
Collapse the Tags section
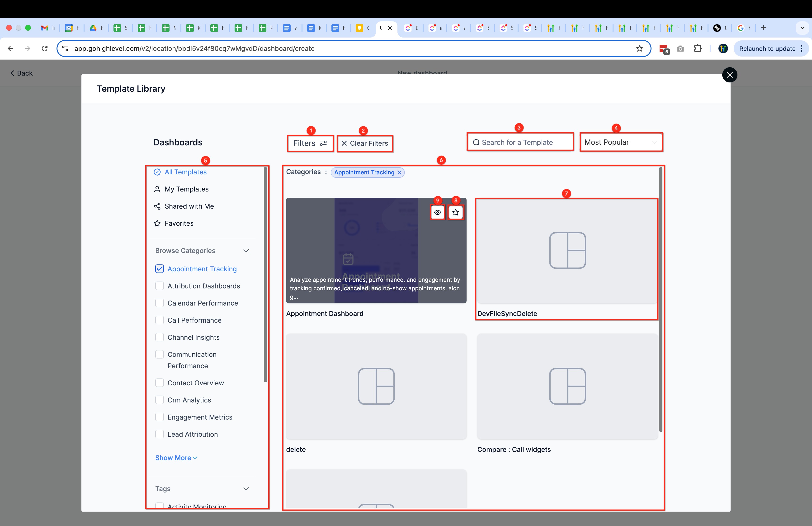point(246,488)
